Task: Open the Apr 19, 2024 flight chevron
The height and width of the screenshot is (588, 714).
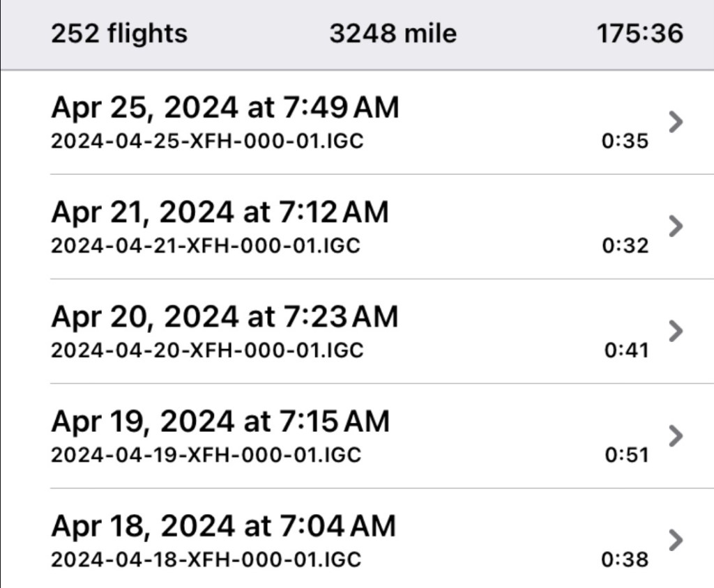Action: coord(675,435)
